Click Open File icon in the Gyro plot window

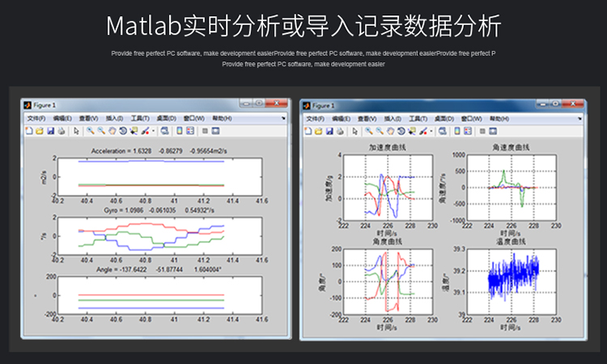coord(40,129)
